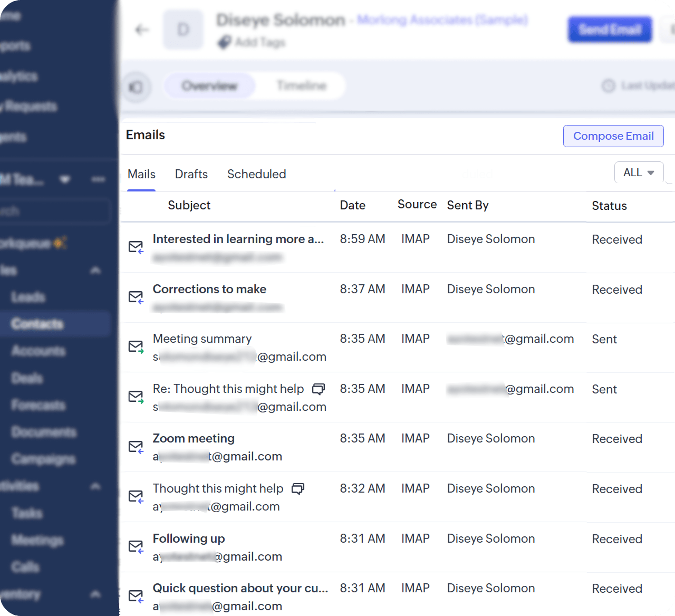Screen dimensions: 675x616
Task: Switch to the Mails tab
Action: [141, 174]
